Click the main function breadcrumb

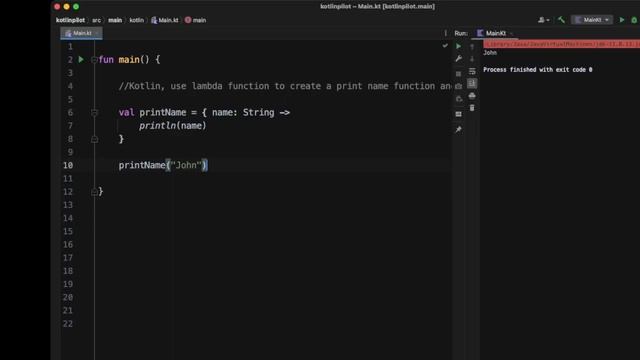pos(196,20)
